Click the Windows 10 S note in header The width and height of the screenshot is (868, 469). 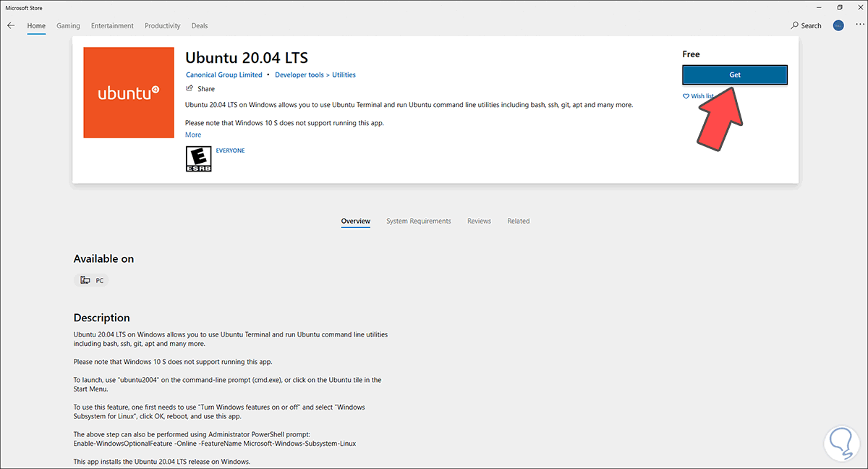pos(284,123)
